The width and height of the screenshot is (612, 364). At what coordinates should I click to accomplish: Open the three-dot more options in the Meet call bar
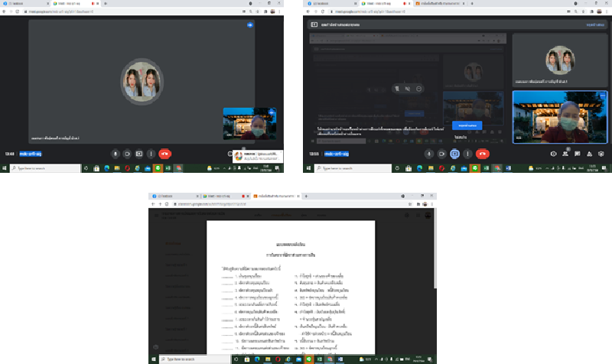click(467, 153)
